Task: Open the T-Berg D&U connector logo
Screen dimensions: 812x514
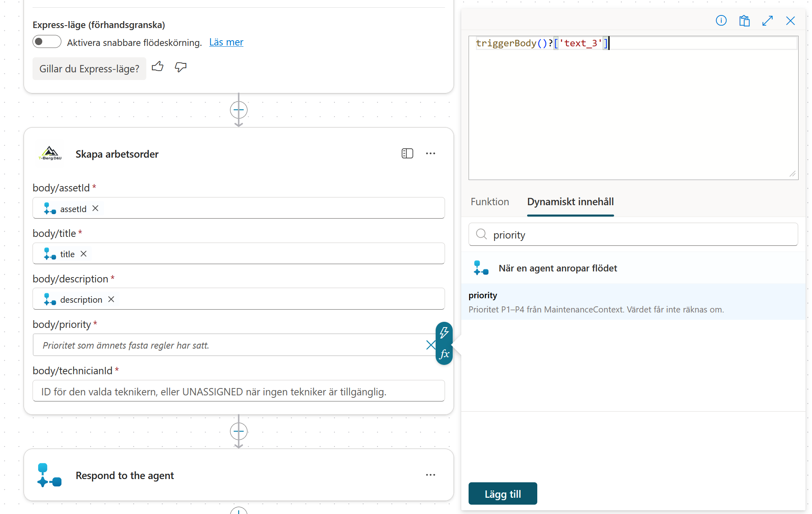Action: 50,154
